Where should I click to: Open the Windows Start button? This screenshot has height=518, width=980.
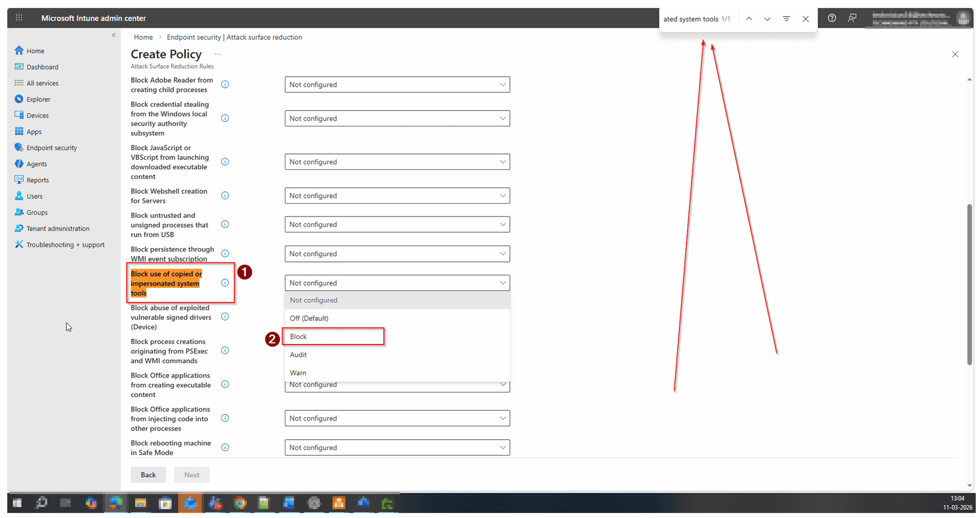pyautogui.click(x=17, y=503)
